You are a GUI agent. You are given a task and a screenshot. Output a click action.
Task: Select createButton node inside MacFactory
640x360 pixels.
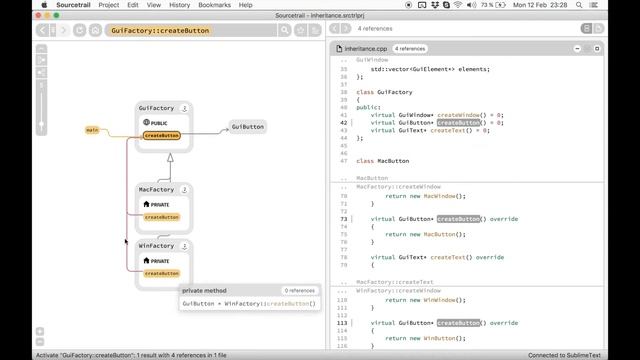coord(162,217)
